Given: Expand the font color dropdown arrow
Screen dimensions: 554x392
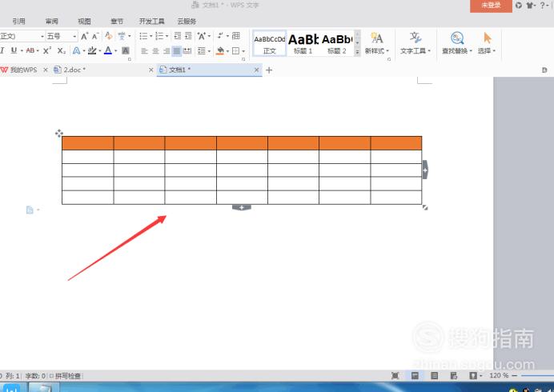Looking at the screenshot, I should pyautogui.click(x=115, y=51).
